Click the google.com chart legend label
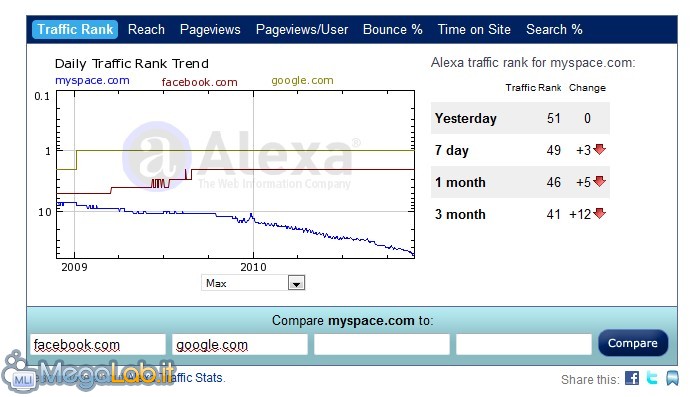Viewport: 699px width, 397px height. (302, 81)
